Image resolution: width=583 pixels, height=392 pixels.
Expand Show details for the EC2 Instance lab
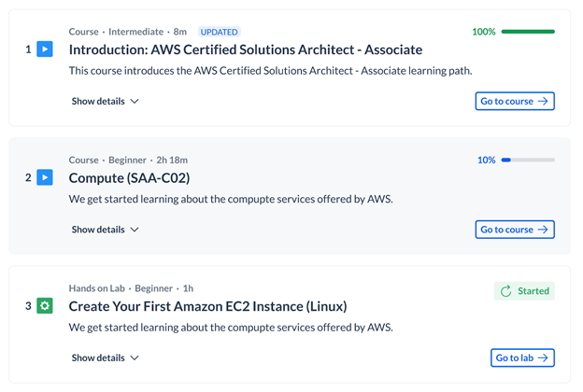tap(106, 357)
